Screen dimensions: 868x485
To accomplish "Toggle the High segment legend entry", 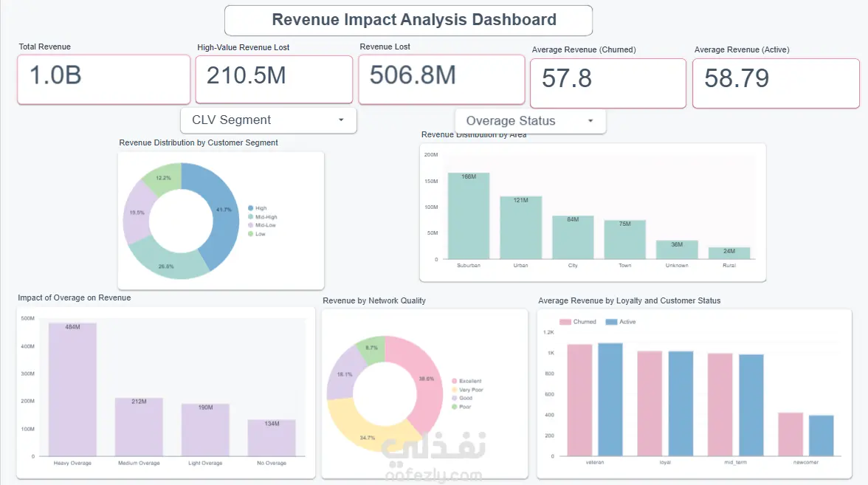I will coord(258,208).
